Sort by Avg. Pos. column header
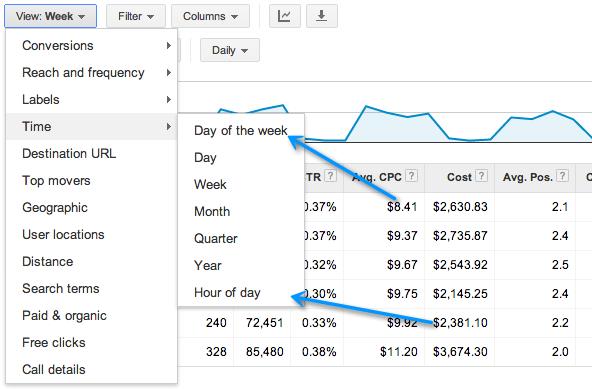Image resolution: width=592 pixels, height=389 pixels. tap(528, 177)
